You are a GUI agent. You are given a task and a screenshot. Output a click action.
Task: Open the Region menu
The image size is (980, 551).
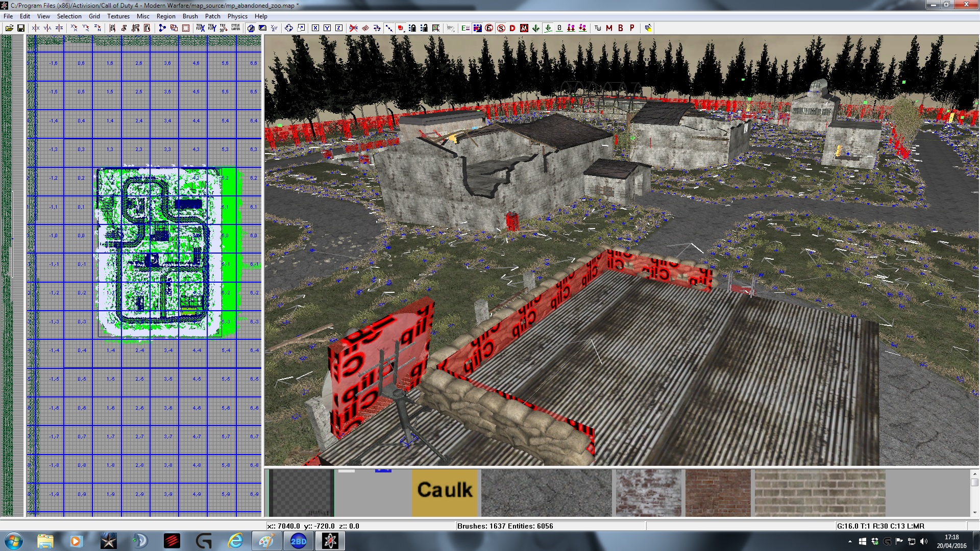(x=166, y=16)
